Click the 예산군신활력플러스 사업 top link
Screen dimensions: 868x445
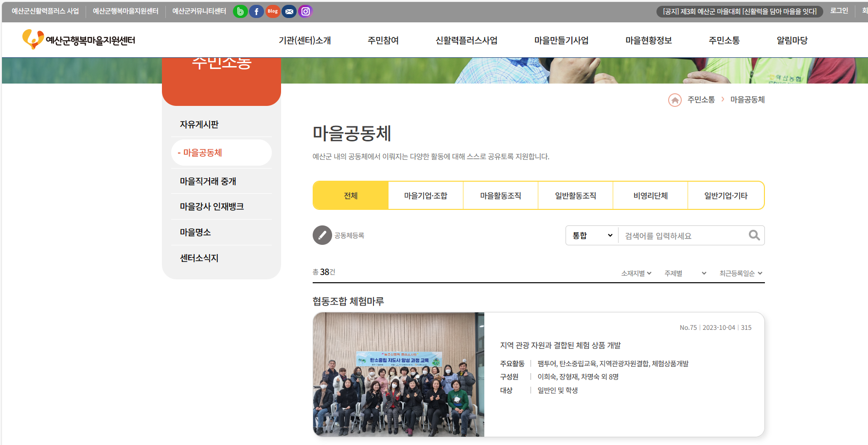click(45, 11)
